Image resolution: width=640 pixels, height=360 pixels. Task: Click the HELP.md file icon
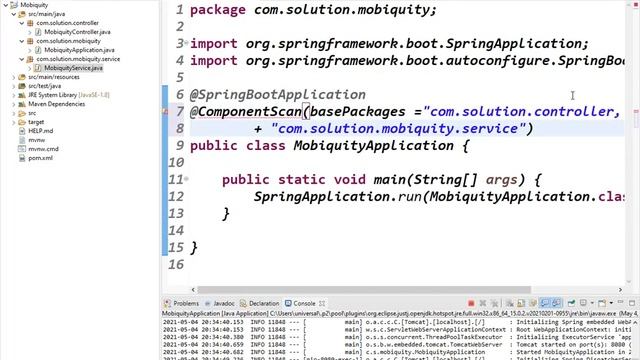point(22,131)
